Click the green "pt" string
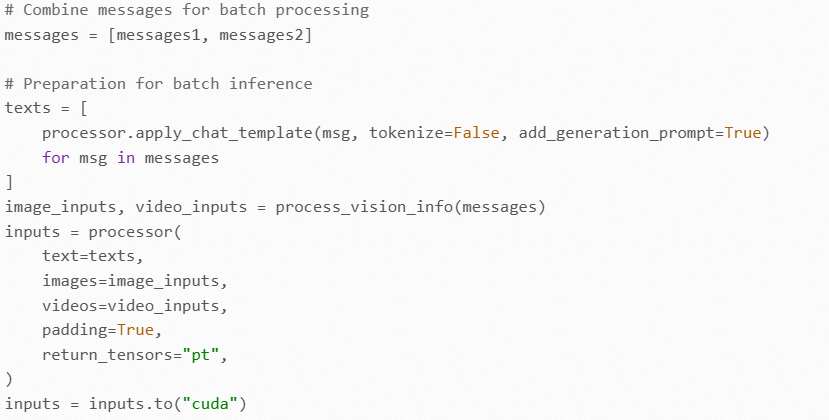The height and width of the screenshot is (420, 829). [200, 354]
